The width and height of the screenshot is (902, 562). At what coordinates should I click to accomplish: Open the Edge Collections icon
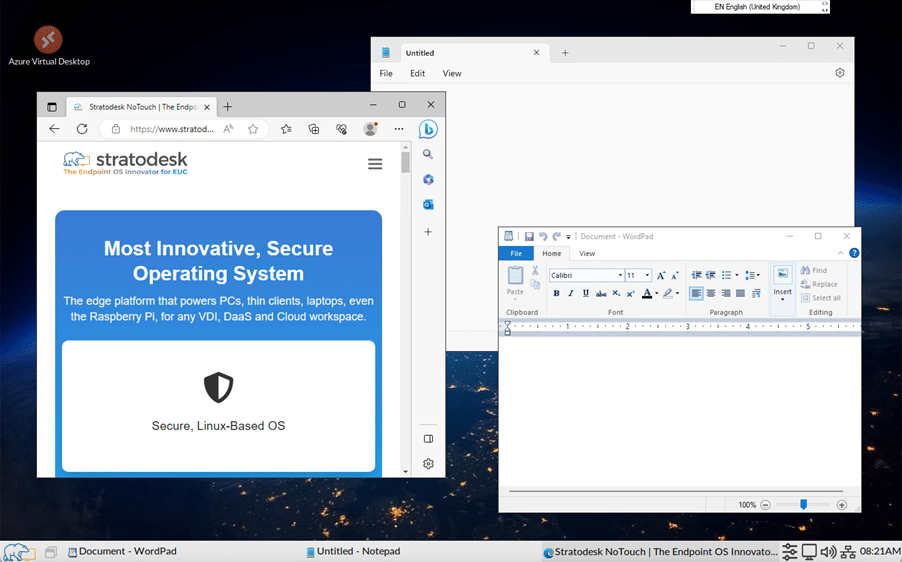click(314, 129)
